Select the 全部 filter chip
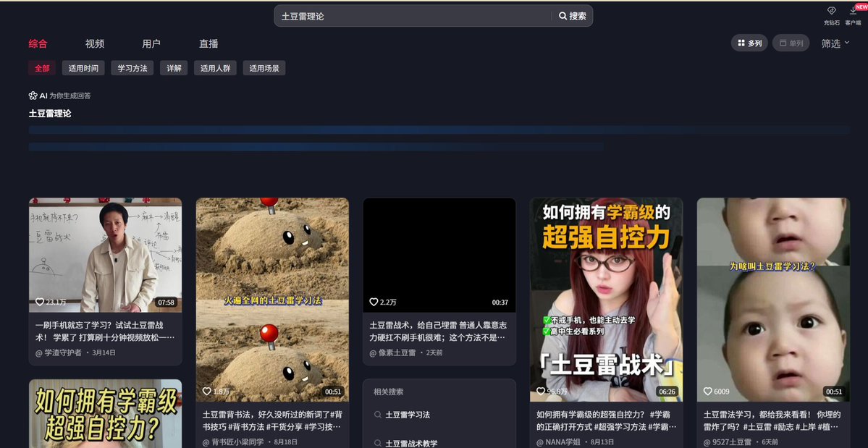Viewport: 868px width, 448px height. [42, 68]
